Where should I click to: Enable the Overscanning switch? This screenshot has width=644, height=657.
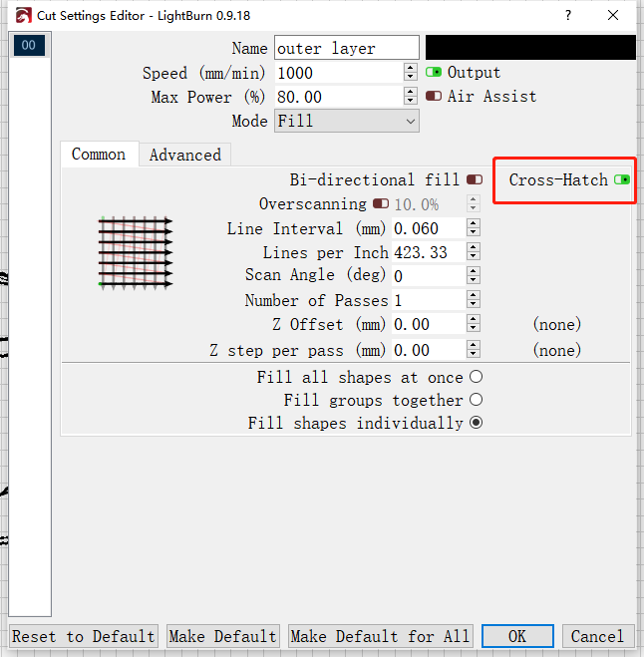[381, 203]
